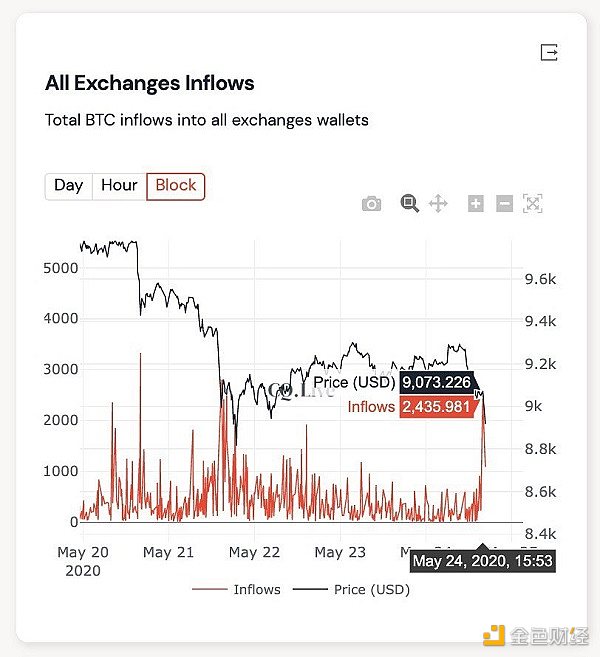Click the 5000 left axis tick

pos(60,268)
